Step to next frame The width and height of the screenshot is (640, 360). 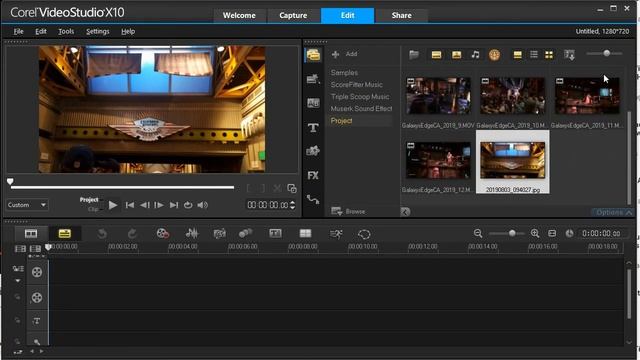click(159, 205)
